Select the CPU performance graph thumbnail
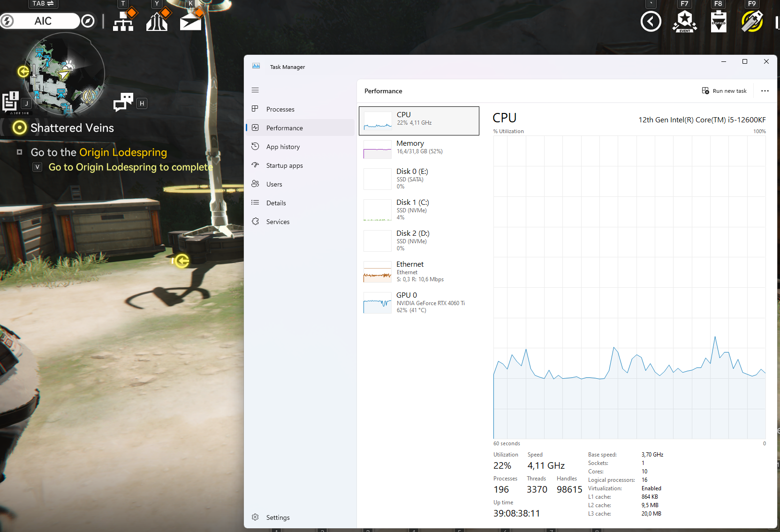Screen dimensions: 780x532 (x=378, y=121)
